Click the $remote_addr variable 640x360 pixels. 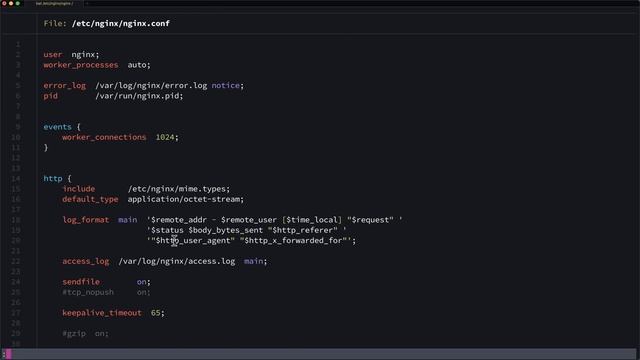pos(179,220)
